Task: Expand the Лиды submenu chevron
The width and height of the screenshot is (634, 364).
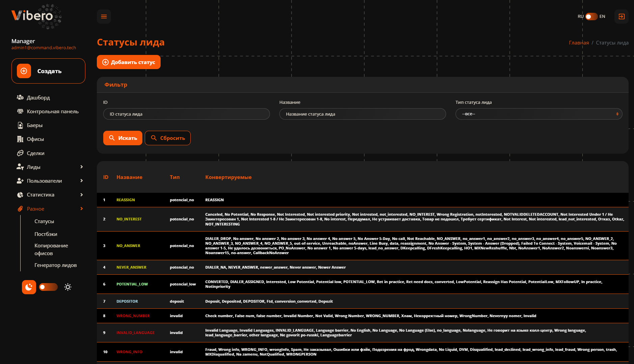Action: click(82, 167)
